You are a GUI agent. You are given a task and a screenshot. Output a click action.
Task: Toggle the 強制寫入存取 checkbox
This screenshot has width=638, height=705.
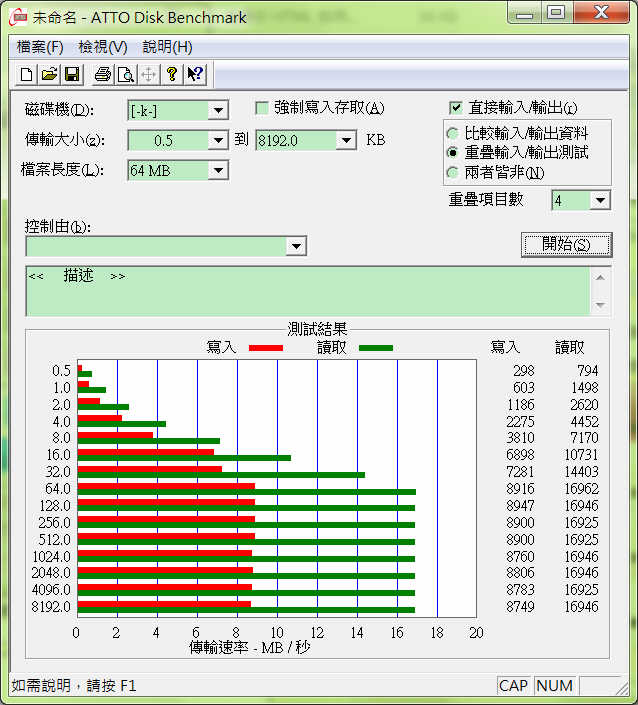pos(262,108)
